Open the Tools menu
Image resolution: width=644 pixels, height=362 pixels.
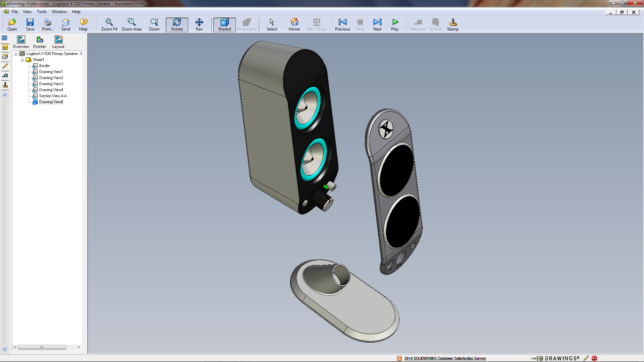click(42, 12)
